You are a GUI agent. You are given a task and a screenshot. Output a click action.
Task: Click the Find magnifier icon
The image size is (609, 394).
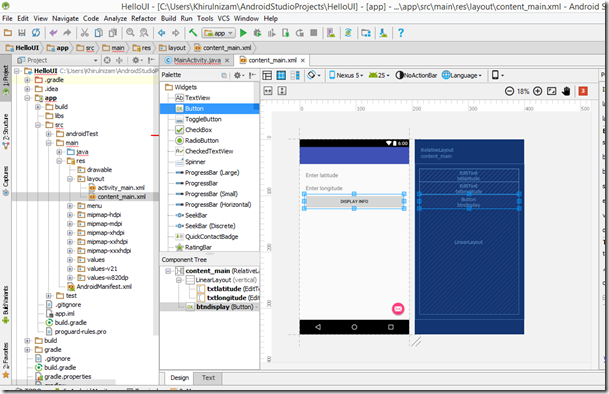pyautogui.click(x=130, y=33)
